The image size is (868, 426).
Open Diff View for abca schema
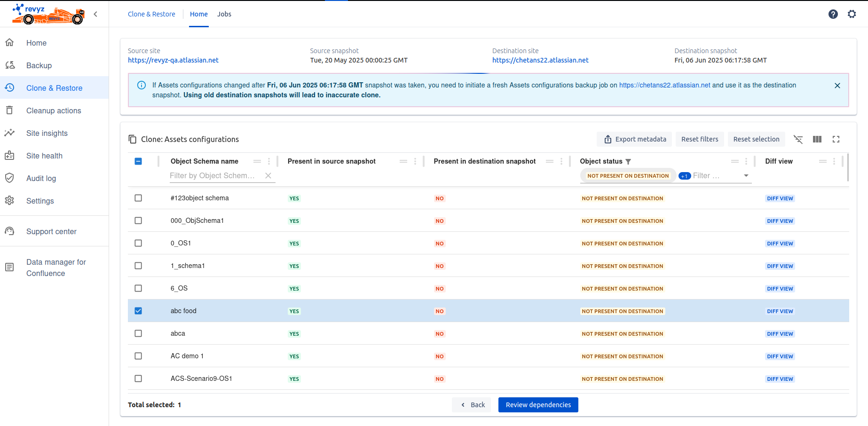click(780, 334)
